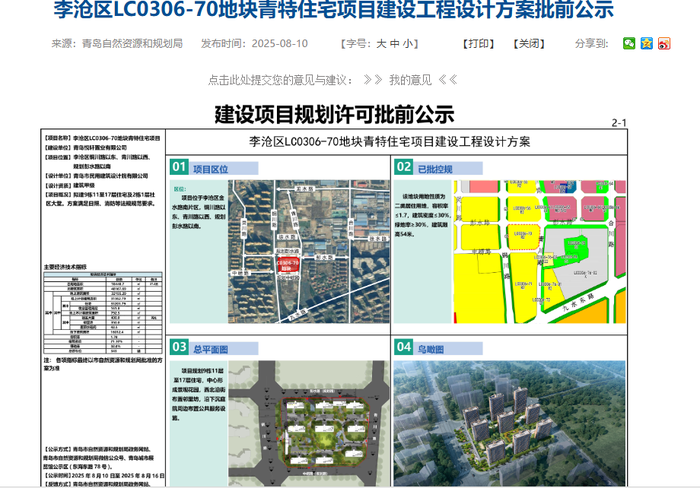Viewport: 700px width, 488px height.
Task: Click the source text 青岛自然资源和规划局
Action: 132,44
